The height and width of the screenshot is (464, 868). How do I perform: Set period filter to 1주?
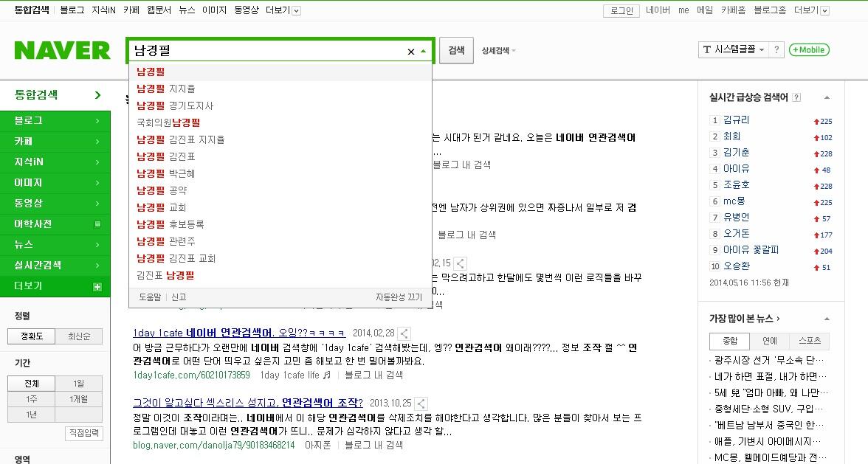(32, 399)
